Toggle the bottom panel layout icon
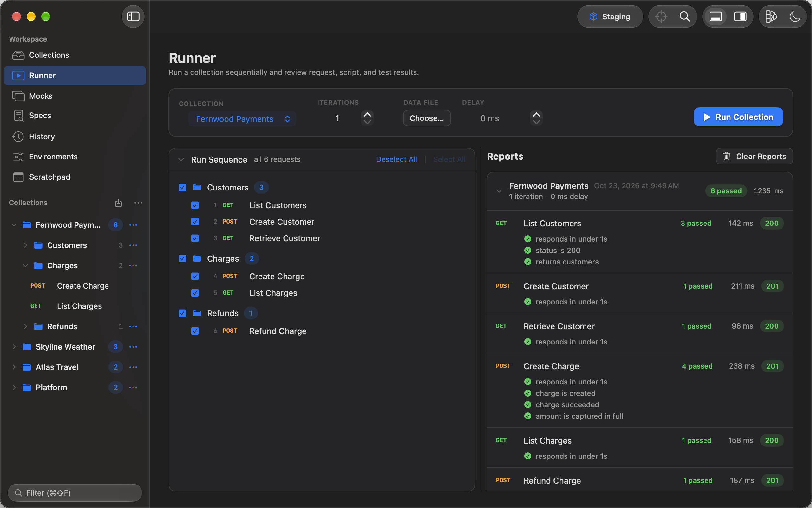This screenshot has width=812, height=508. pos(715,17)
